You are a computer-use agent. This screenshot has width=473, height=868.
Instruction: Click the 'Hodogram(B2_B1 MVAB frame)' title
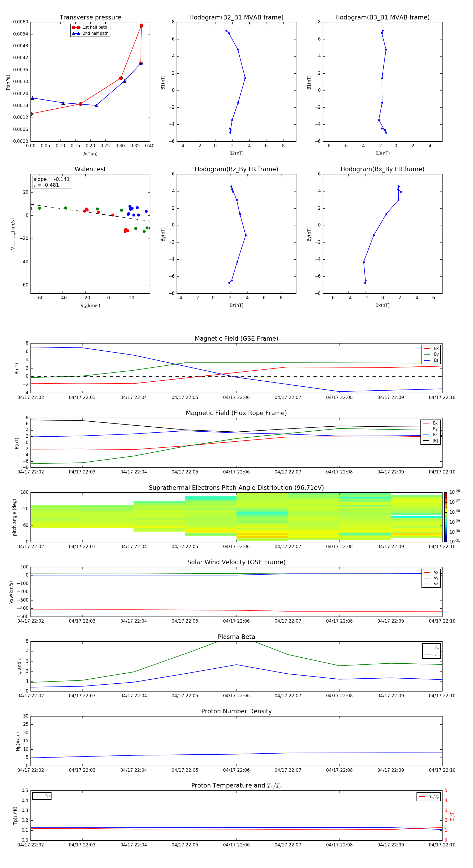tap(236, 18)
